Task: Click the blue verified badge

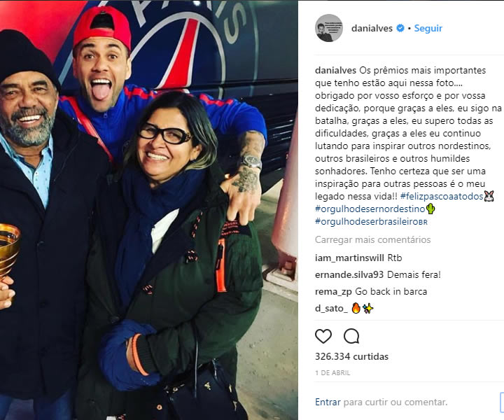Action: [400, 28]
